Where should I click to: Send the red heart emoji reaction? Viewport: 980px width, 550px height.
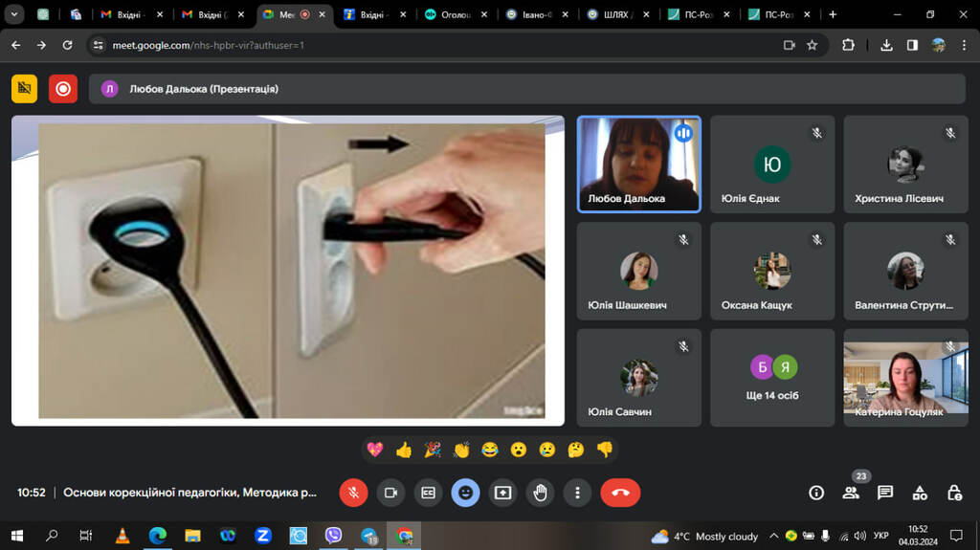[x=375, y=450]
